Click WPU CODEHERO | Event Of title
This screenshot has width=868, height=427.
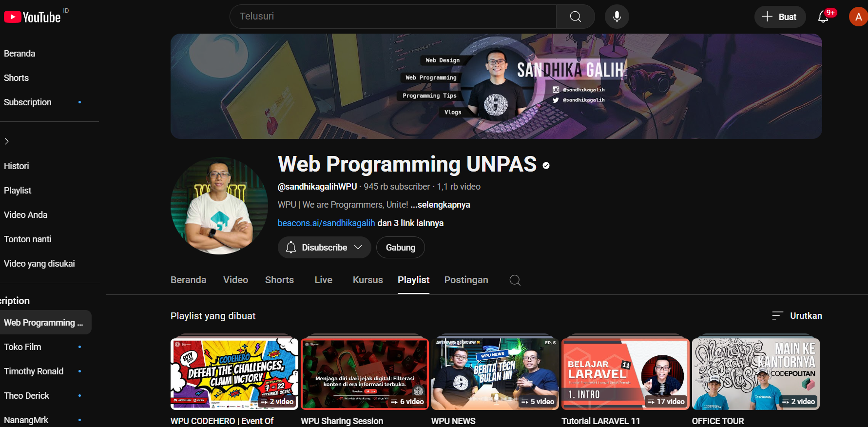222,421
